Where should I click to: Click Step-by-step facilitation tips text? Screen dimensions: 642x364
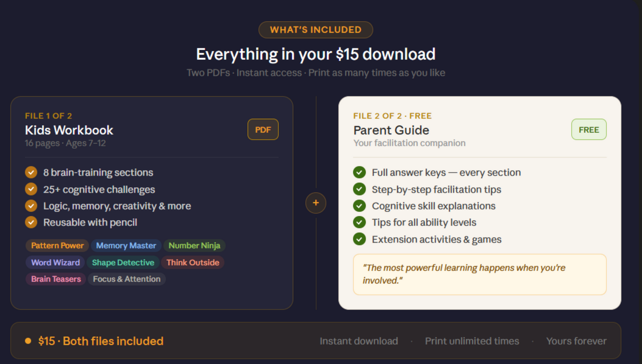[436, 190]
